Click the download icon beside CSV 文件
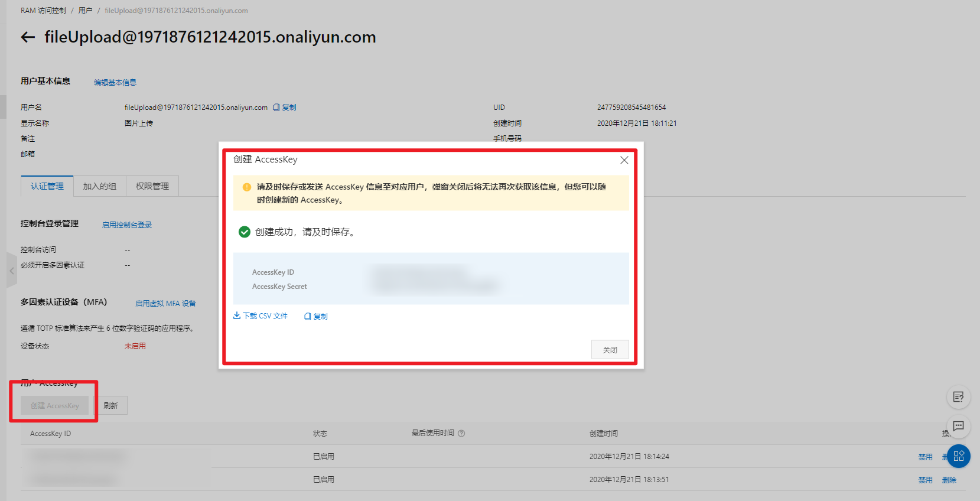980x501 pixels. (x=237, y=315)
